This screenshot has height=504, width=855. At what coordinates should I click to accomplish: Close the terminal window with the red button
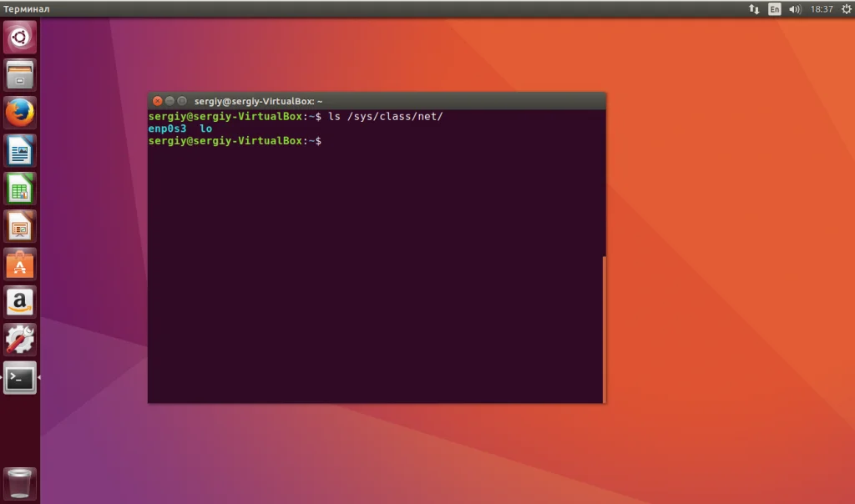[157, 101]
